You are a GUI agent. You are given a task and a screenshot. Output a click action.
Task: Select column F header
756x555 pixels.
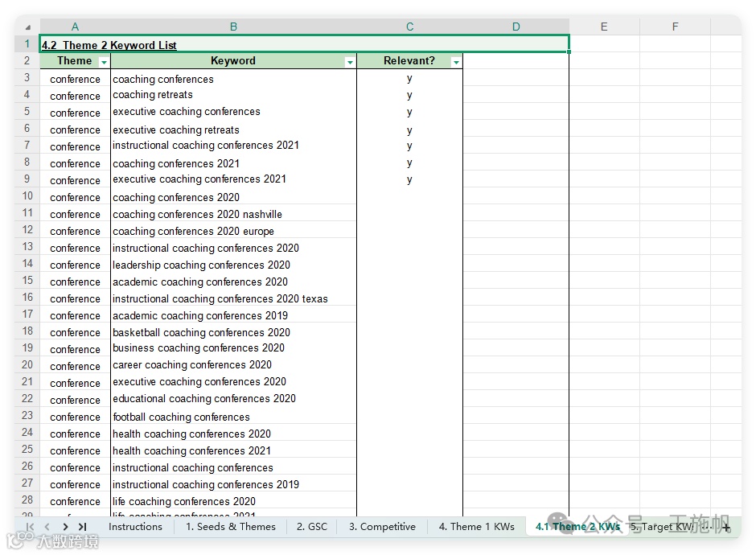675,27
